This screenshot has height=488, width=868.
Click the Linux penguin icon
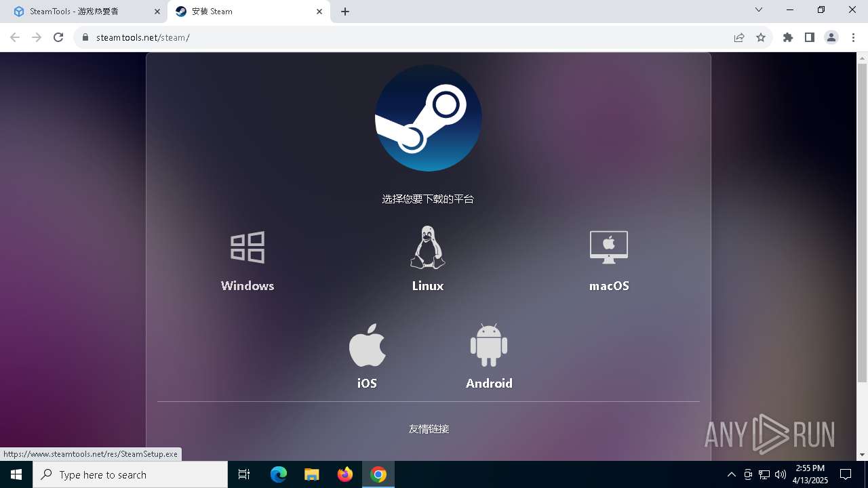click(x=428, y=247)
